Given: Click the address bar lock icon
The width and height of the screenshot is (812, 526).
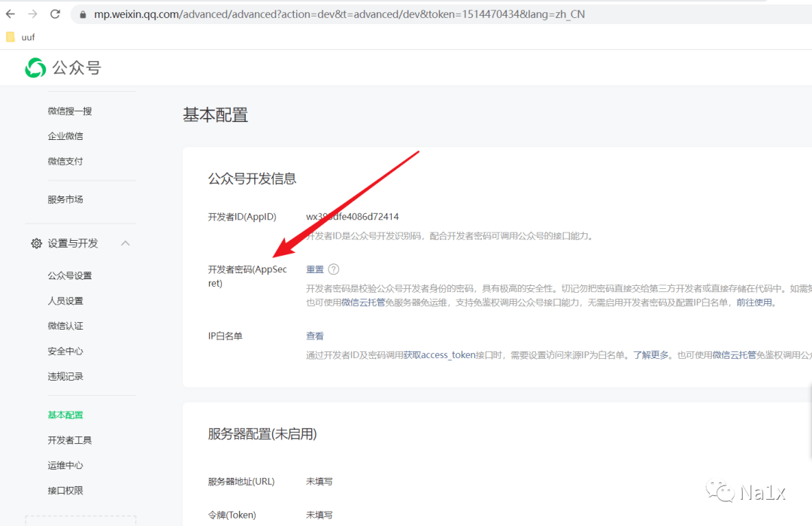Looking at the screenshot, I should (82, 14).
